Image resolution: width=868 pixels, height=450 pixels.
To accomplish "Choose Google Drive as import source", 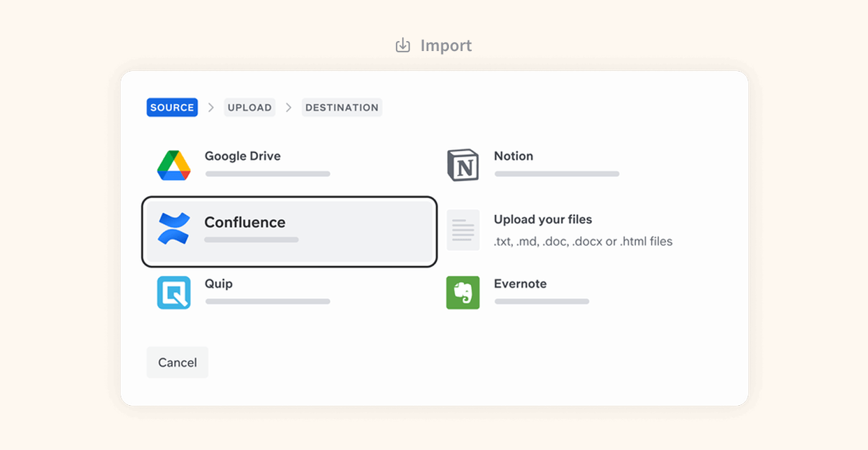I will (x=242, y=156).
